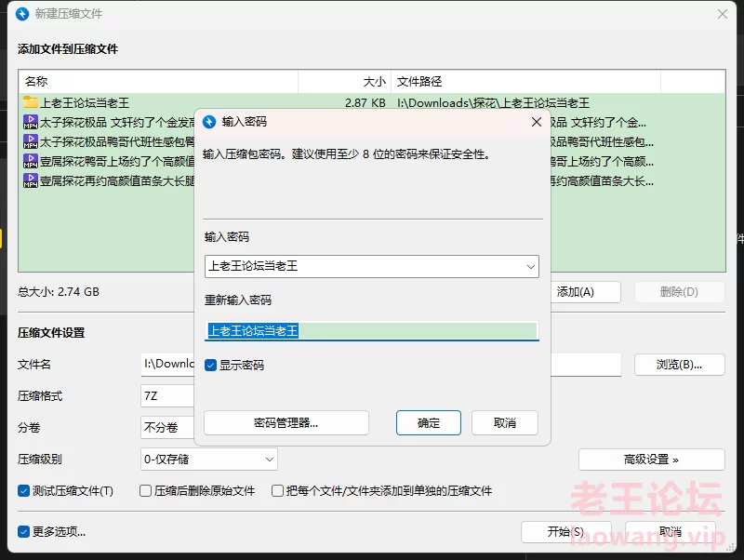This screenshot has width=744, height=560.
Task: Expand 高级设置 »
Action: tap(652, 460)
